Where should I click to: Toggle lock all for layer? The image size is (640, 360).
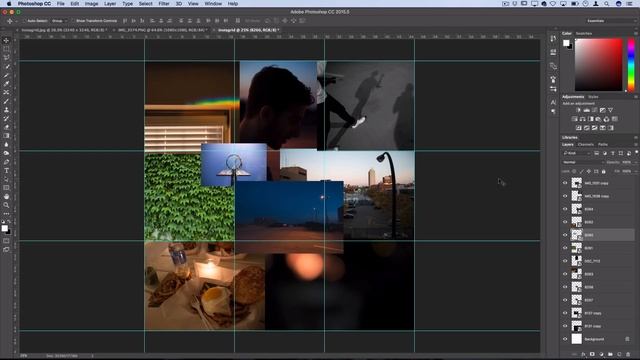(x=604, y=171)
